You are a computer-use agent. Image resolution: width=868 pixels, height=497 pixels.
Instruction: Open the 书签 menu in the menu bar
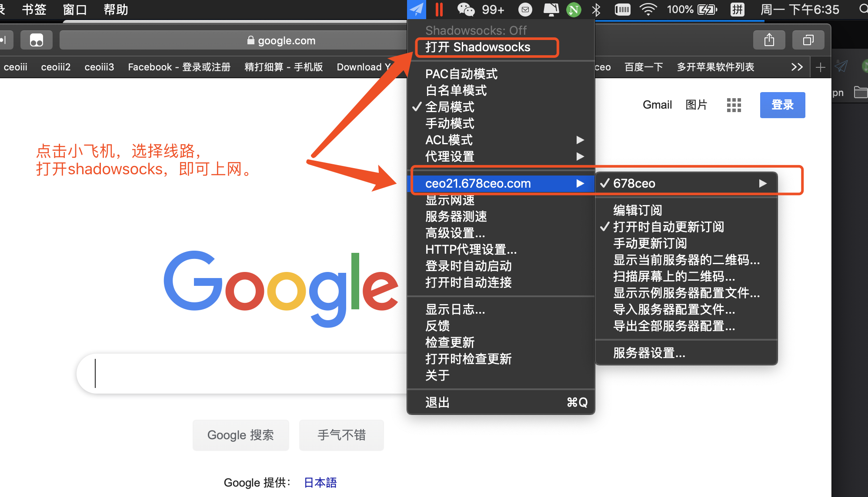coord(34,9)
